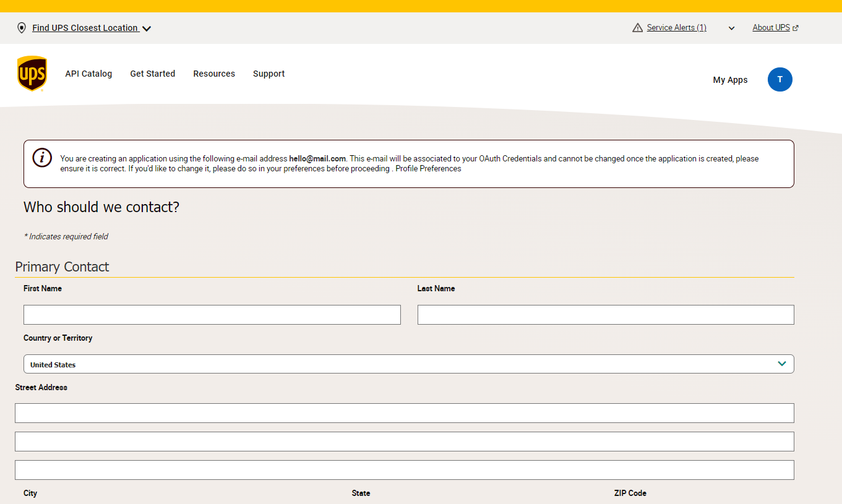Viewport: 842px width, 504px height.
Task: Open the API Catalog menu
Action: (x=88, y=74)
